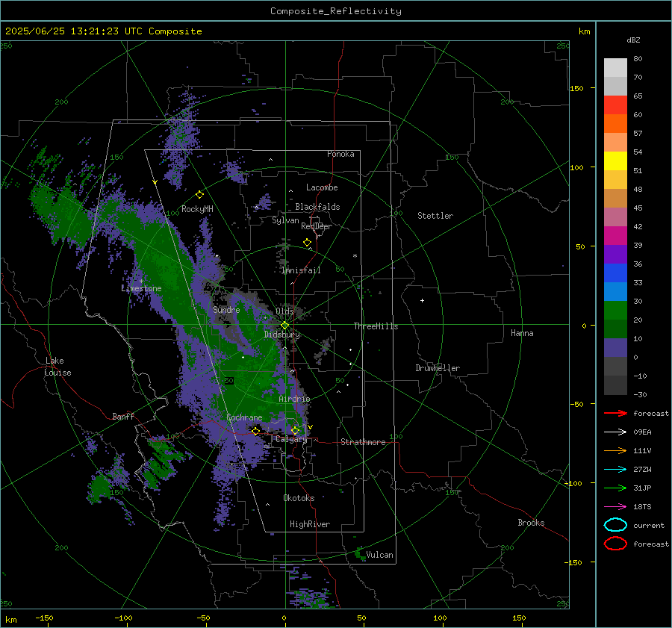Click the Lacombe label
Screen dimensions: 672x628
[322, 187]
